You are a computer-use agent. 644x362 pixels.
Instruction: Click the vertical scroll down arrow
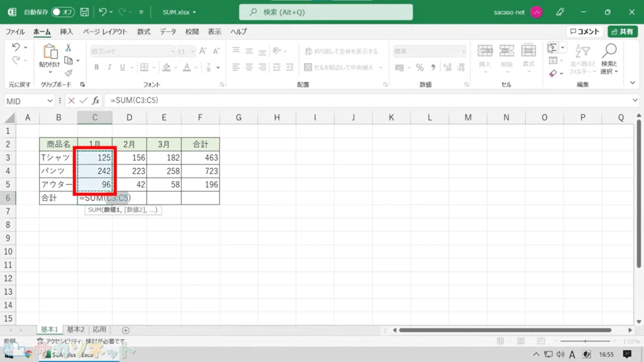pos(639,321)
